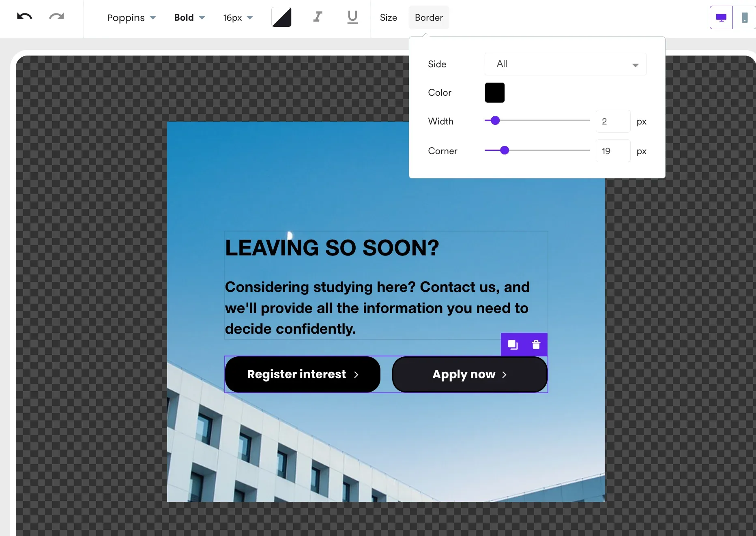The image size is (756, 536).
Task: Focus the Width value input field
Action: coord(613,121)
